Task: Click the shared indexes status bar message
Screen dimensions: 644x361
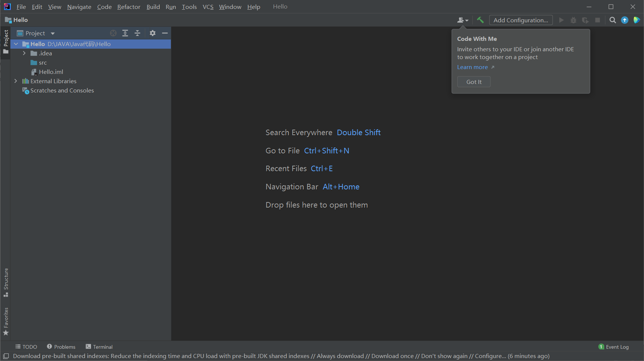Action: tap(281, 356)
